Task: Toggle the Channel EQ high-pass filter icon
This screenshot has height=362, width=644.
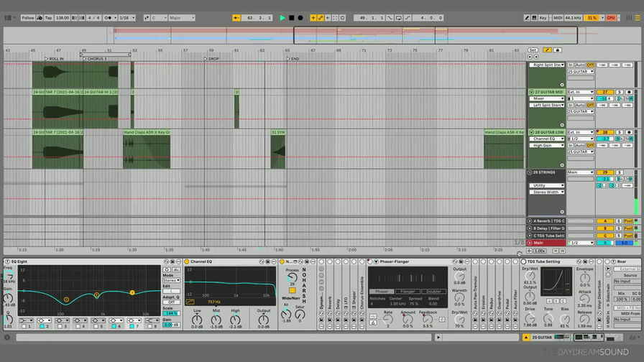Action: (190, 302)
